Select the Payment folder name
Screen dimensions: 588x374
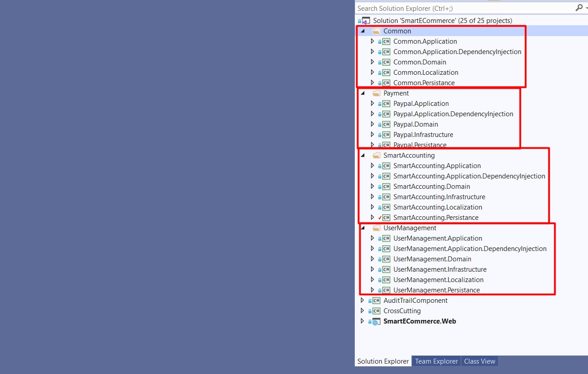click(x=396, y=93)
